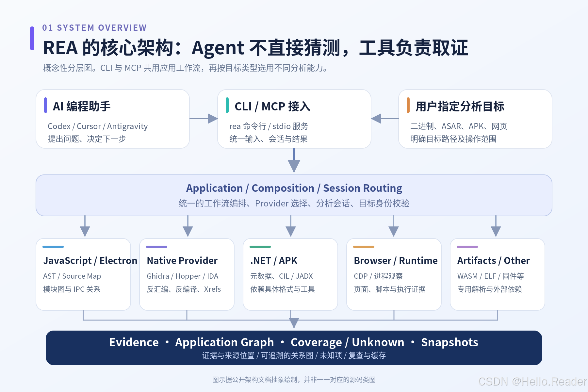588x392 pixels.
Task: Click the arrowhead entering the Evidence bar
Action: click(x=294, y=323)
